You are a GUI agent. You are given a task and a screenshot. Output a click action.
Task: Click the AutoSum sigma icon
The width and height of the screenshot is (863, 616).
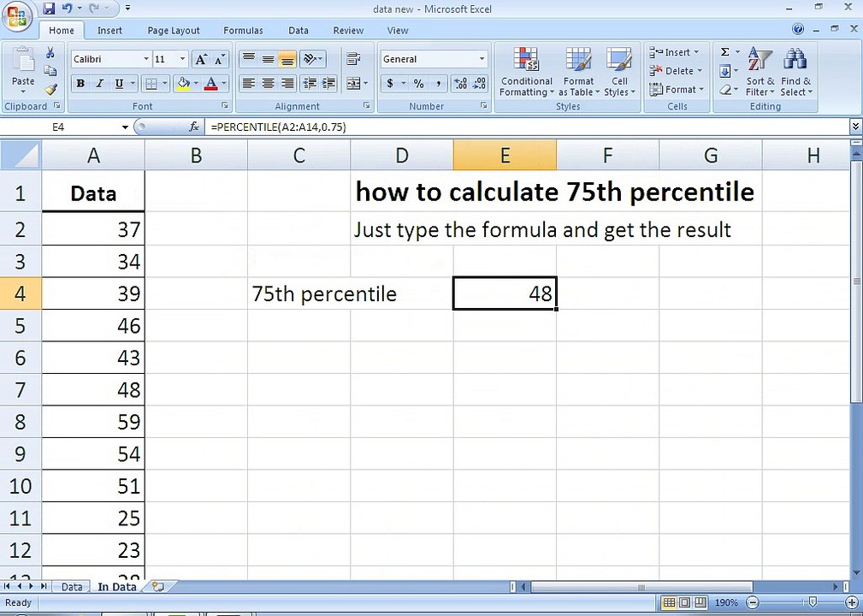724,51
